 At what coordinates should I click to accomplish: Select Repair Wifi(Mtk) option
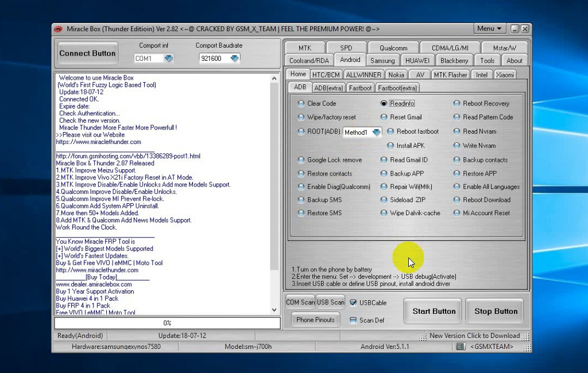[x=383, y=187]
